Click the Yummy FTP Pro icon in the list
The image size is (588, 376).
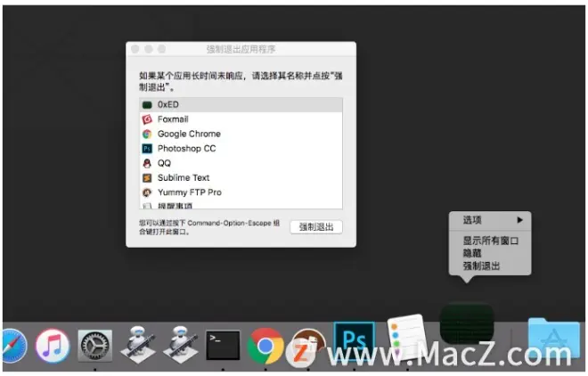click(147, 192)
